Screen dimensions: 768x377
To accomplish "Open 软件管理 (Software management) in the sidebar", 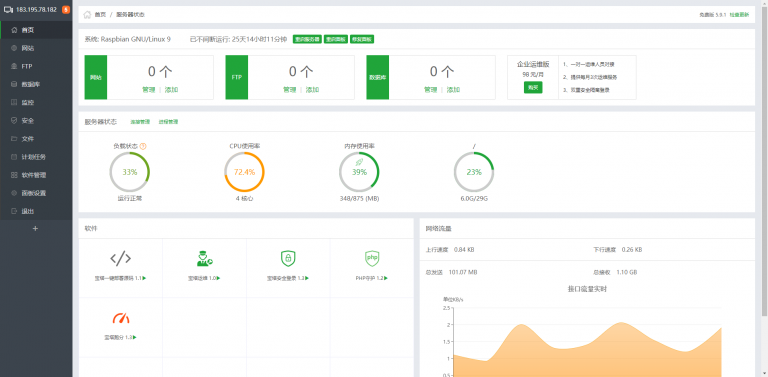I will tap(36, 175).
